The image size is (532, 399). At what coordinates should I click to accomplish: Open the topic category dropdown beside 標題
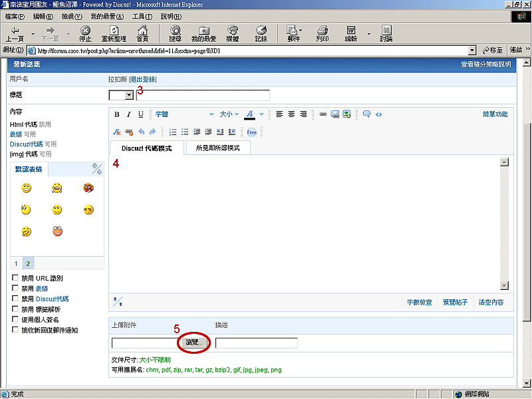click(116, 95)
